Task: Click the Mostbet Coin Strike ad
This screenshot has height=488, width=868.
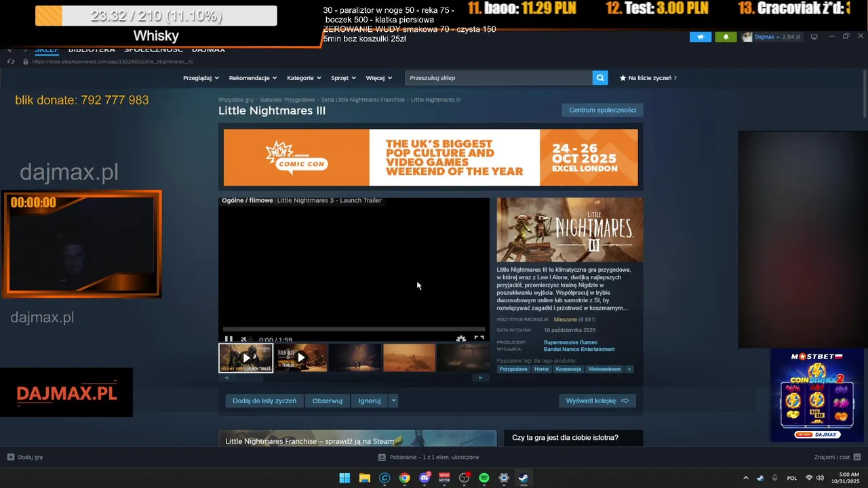Action: pyautogui.click(x=817, y=395)
